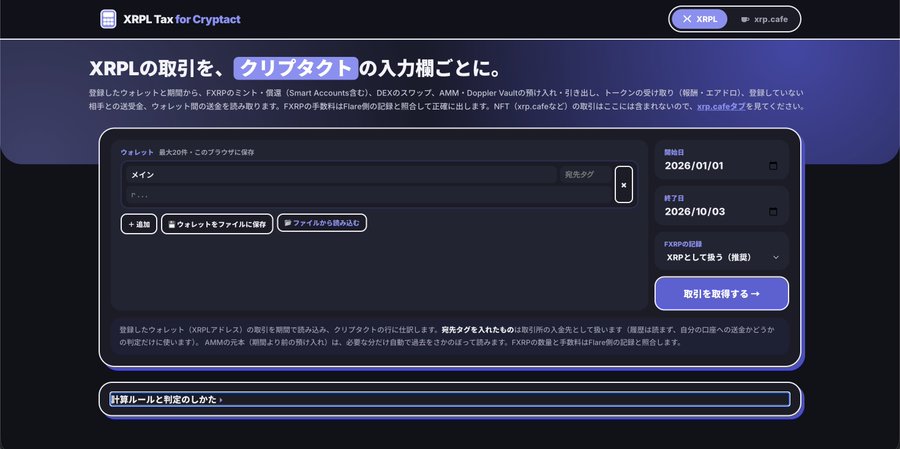Click the 取引を取得する button

[721, 293]
